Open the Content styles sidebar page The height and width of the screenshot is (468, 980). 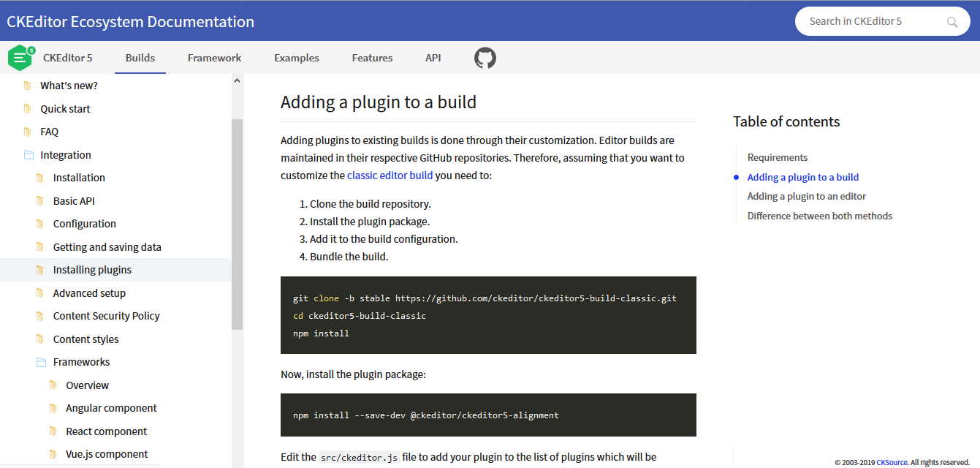(x=86, y=339)
